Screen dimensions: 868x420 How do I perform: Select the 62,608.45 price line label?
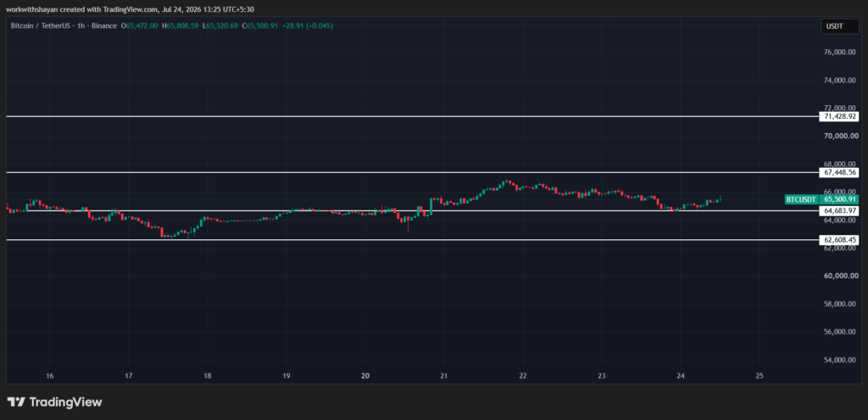point(839,240)
